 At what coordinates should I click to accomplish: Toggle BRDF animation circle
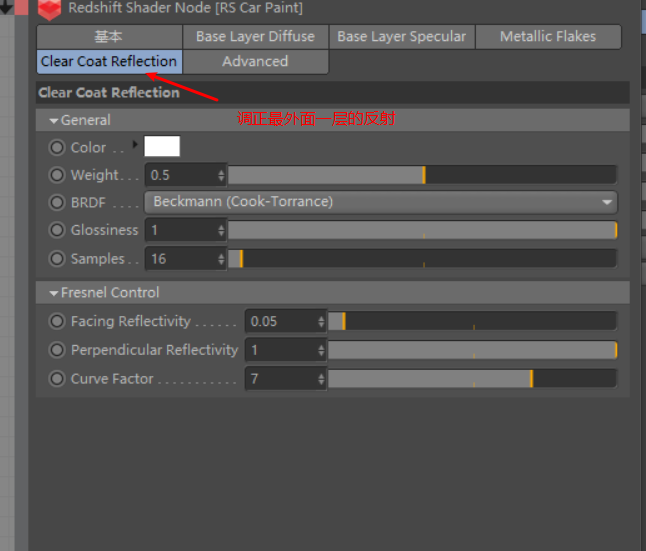pyautogui.click(x=57, y=202)
